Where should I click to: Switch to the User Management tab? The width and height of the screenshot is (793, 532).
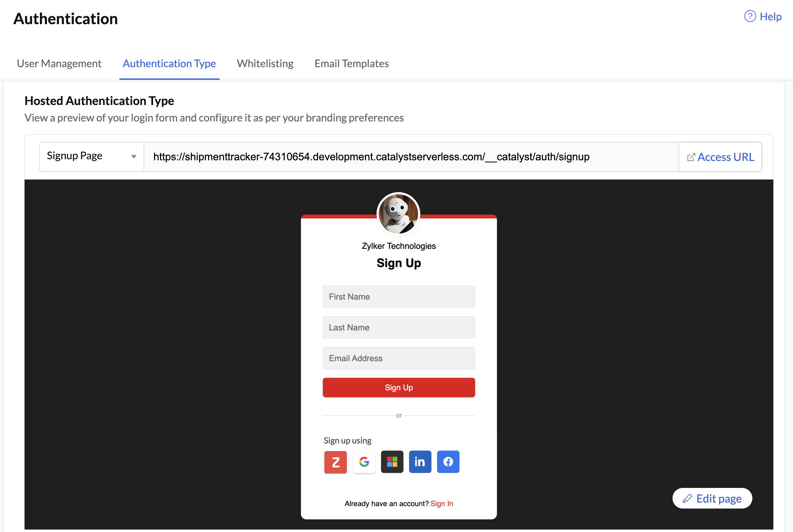59,63
